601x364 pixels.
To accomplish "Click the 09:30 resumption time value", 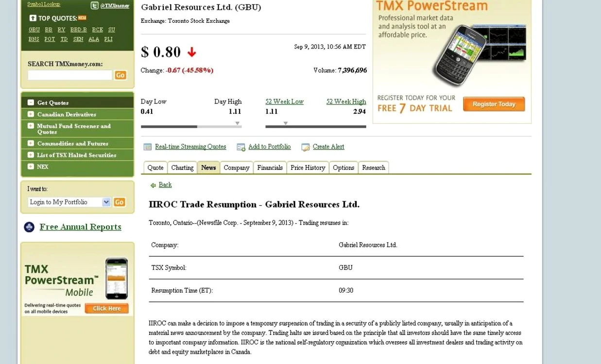I will [346, 291].
